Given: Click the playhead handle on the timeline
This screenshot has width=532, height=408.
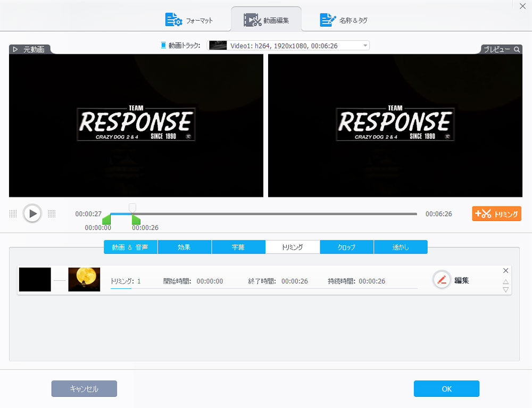Looking at the screenshot, I should click(132, 208).
